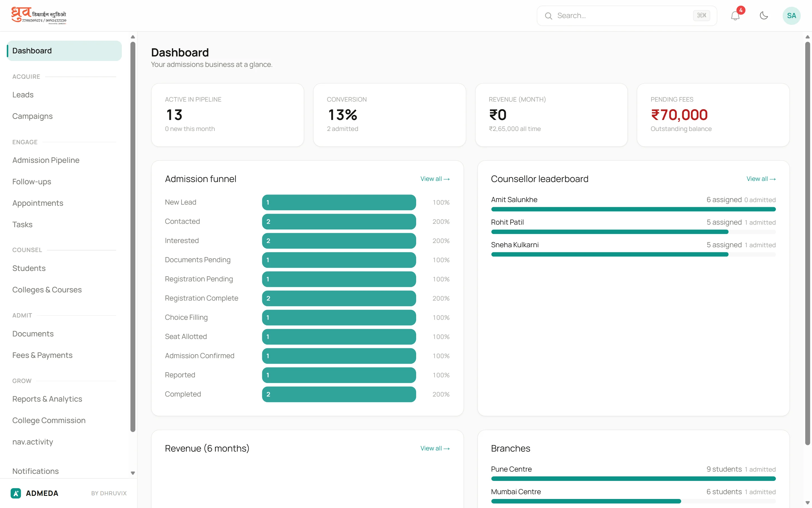The image size is (812, 508).
Task: Click the Registration Pending funnel bar
Action: tap(339, 279)
